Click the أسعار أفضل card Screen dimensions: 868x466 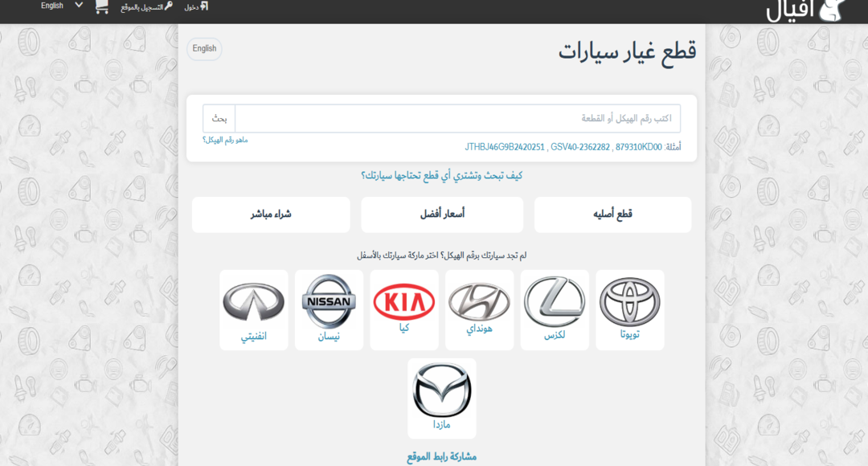click(442, 215)
